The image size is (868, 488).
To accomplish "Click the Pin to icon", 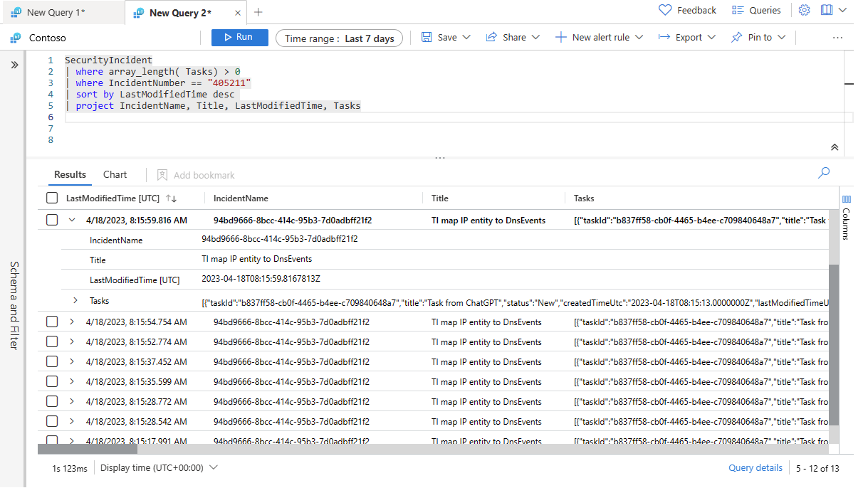I will (737, 38).
